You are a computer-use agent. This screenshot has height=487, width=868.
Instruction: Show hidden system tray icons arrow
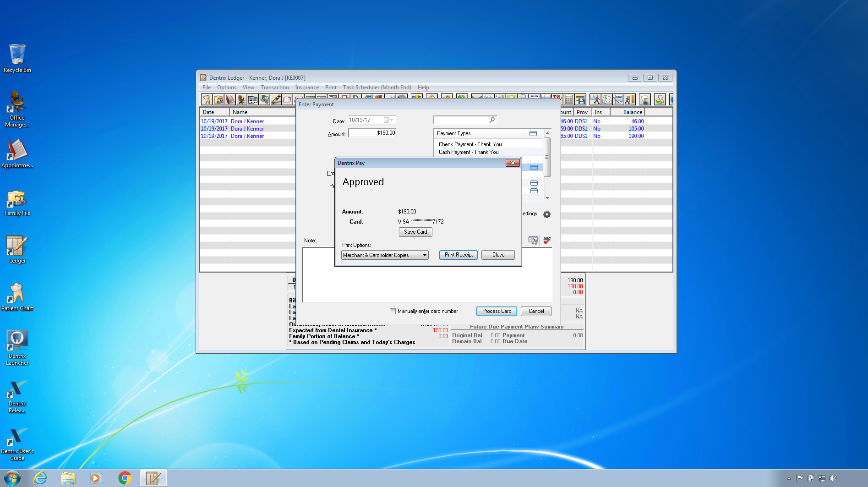click(x=789, y=478)
